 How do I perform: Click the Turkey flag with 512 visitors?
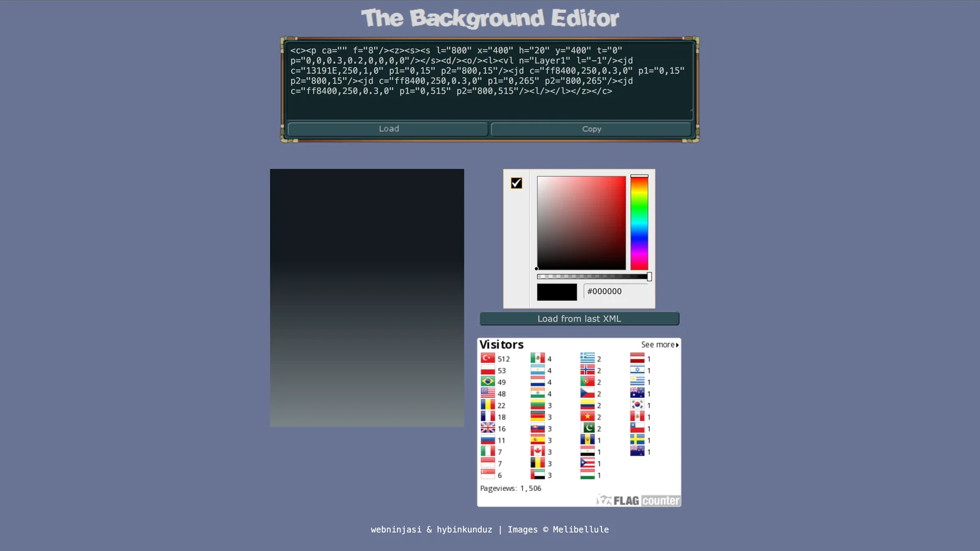(488, 358)
